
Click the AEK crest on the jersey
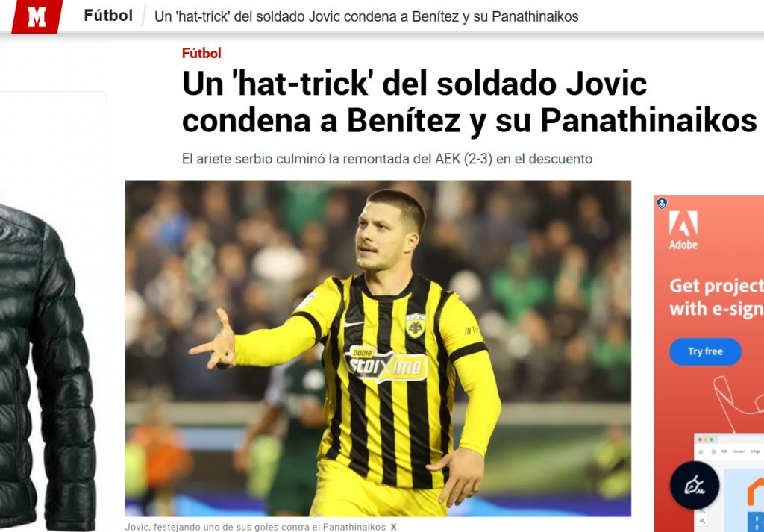point(415,326)
